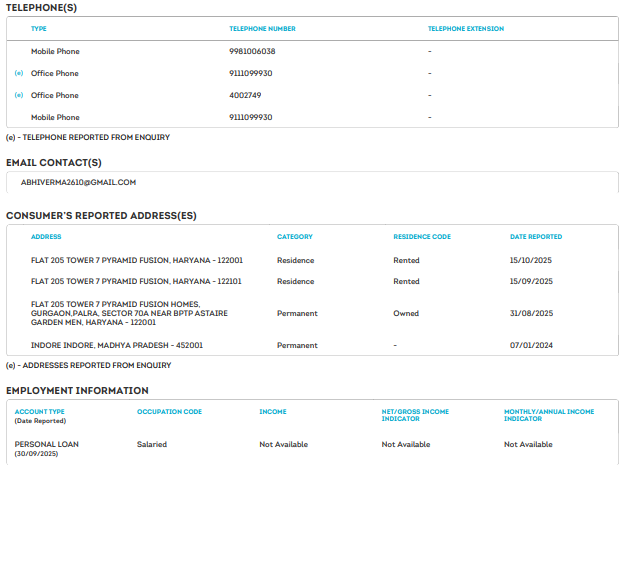Screen dimensions: 627x578
Task: Select mobile number 9981006038
Action: click(252, 51)
